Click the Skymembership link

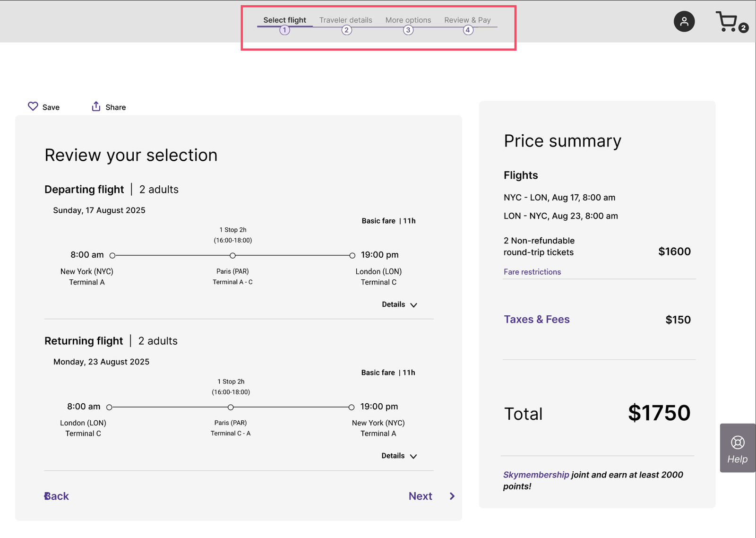(x=536, y=475)
